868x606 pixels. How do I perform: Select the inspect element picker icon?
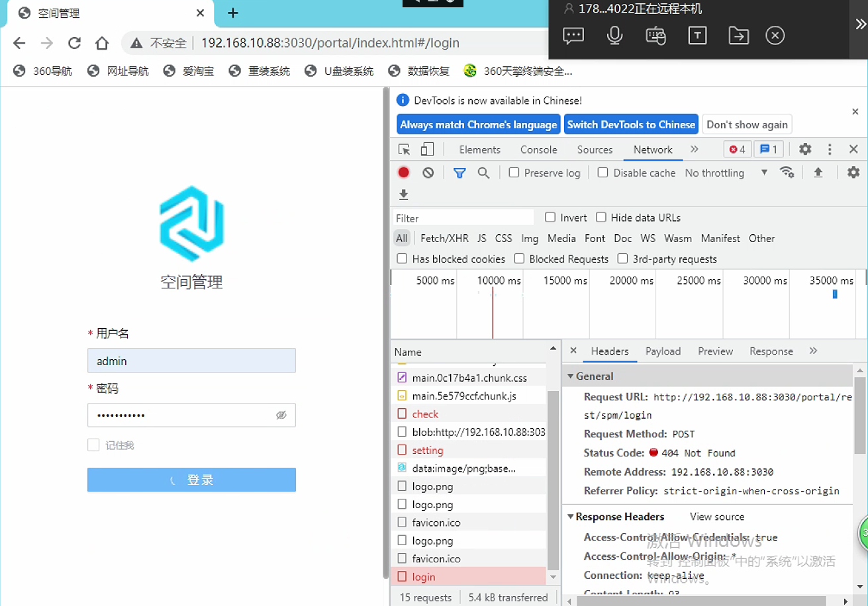click(404, 150)
